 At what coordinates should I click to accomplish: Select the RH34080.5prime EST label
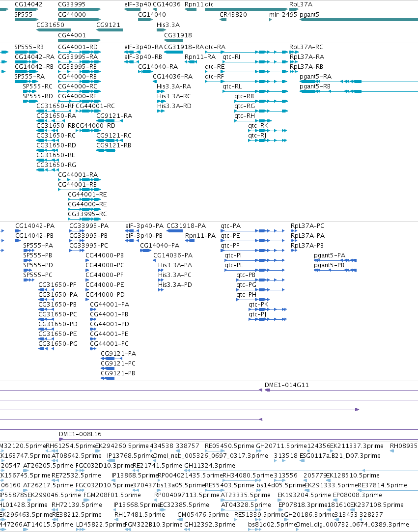[x=248, y=476]
